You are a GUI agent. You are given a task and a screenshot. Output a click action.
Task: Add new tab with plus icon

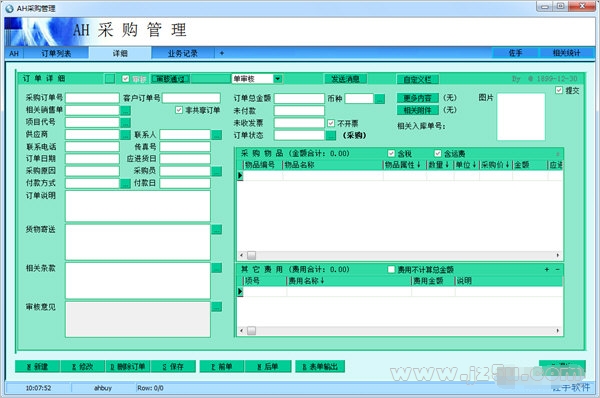(x=222, y=53)
